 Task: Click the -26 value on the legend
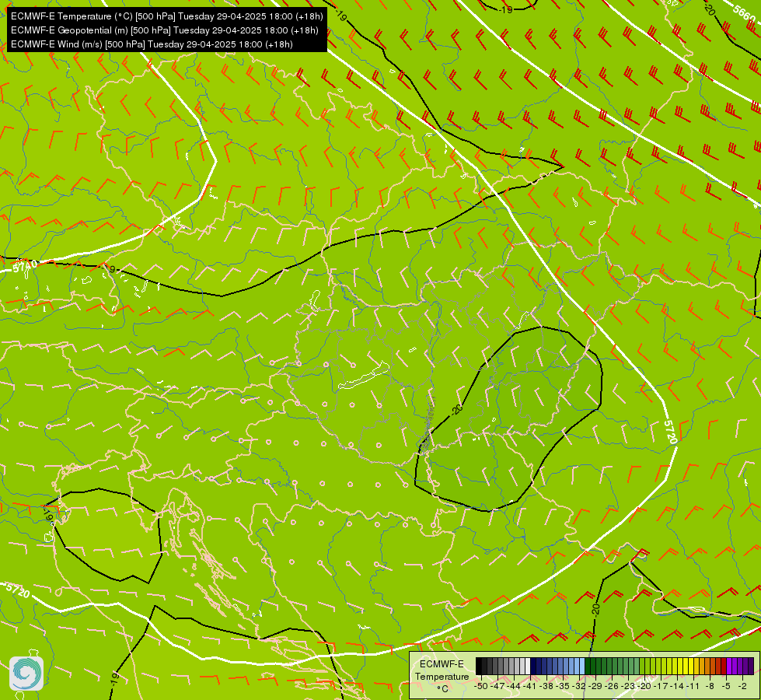point(612,687)
